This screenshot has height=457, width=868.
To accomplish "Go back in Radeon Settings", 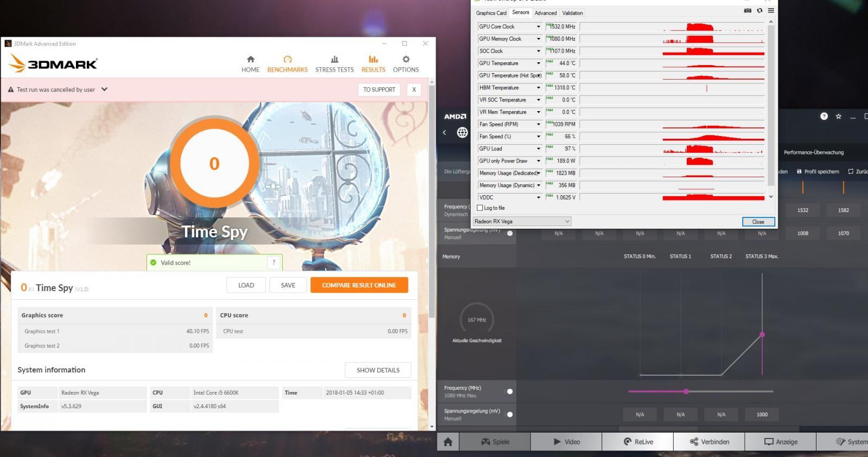I will click(x=444, y=132).
